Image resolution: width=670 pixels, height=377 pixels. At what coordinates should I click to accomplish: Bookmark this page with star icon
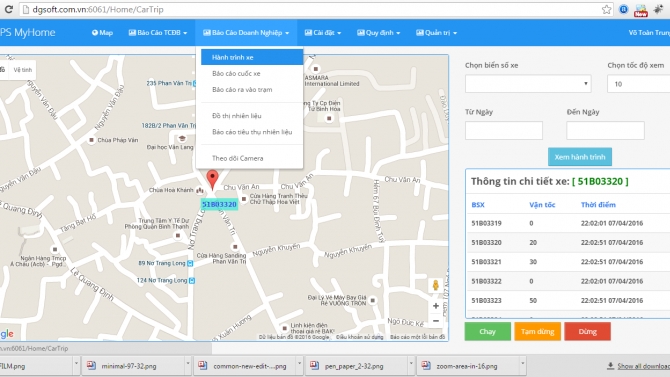606,9
